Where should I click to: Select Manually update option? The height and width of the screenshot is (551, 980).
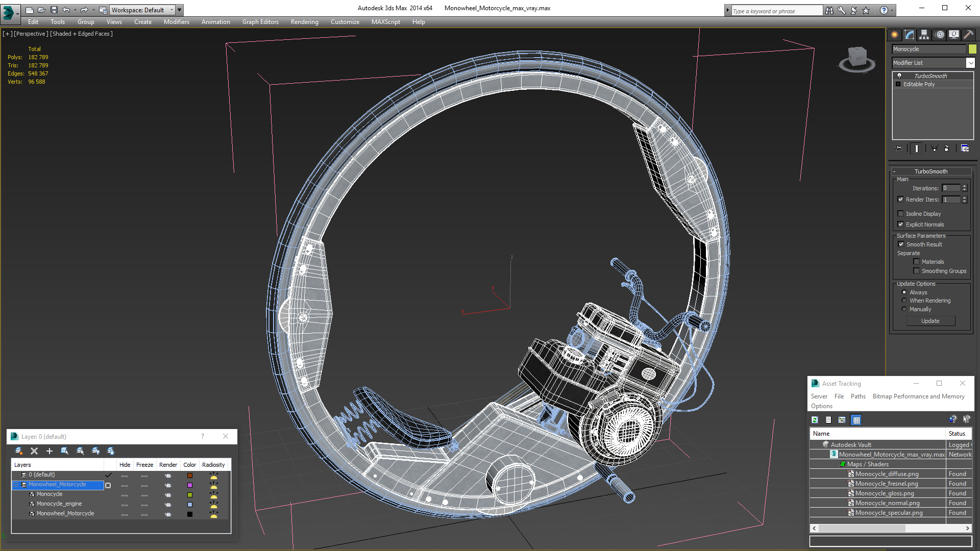[x=904, y=309]
